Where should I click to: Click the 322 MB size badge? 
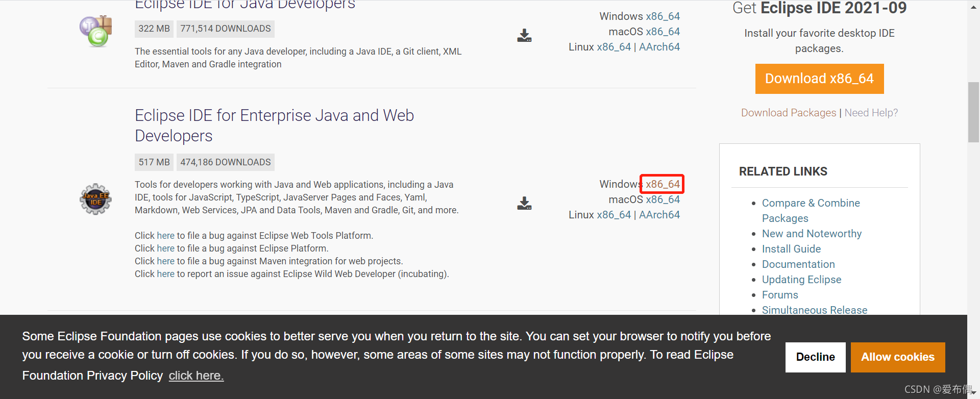154,29
